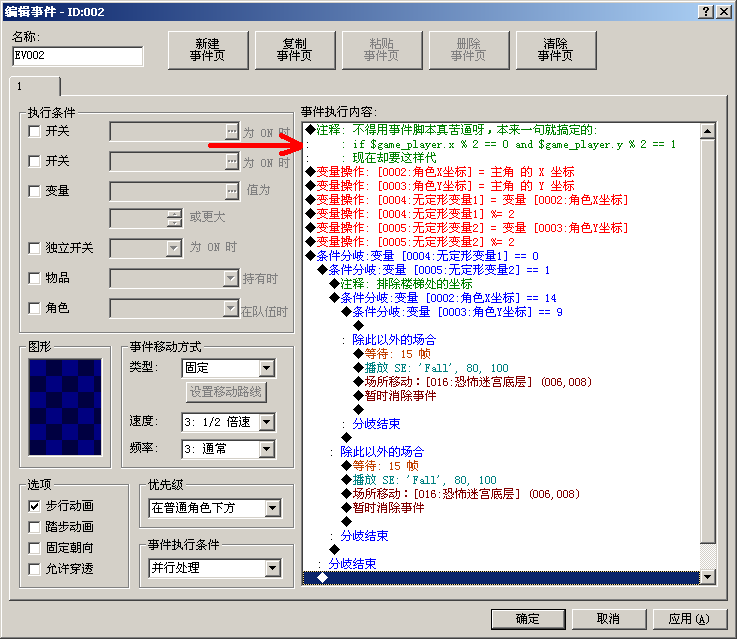Open variable condition ellipsis picker
The width and height of the screenshot is (737, 639).
232,191
